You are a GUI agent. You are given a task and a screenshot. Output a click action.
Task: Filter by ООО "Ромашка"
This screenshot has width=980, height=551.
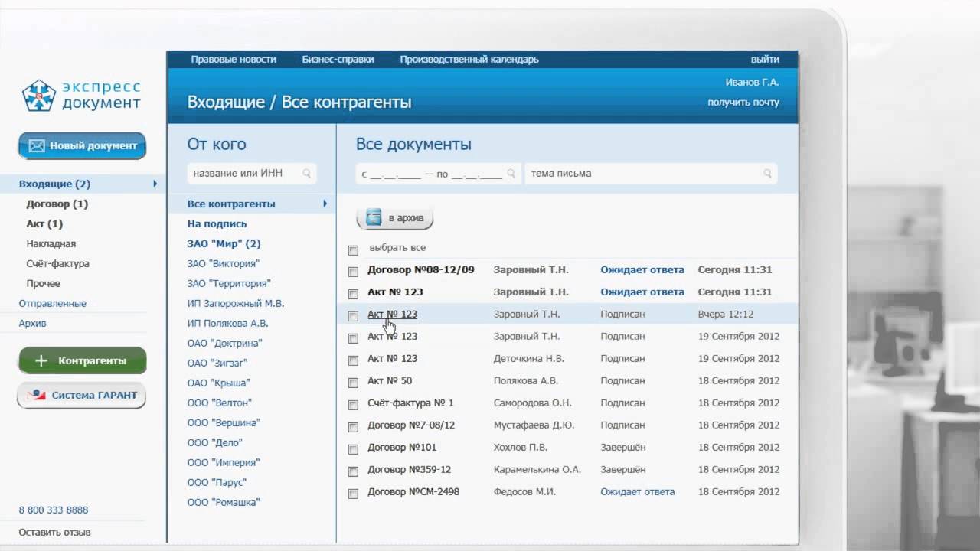[224, 502]
